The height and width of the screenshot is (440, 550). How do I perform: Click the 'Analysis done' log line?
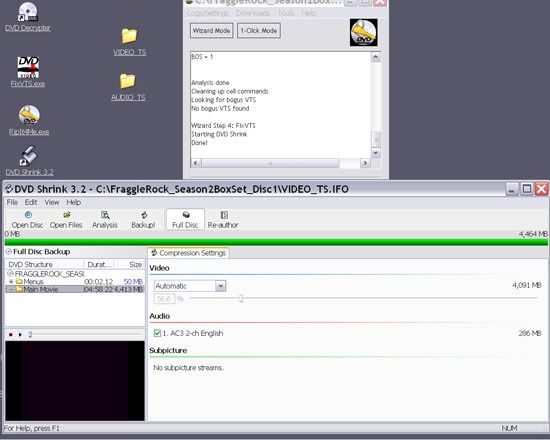pyautogui.click(x=210, y=82)
